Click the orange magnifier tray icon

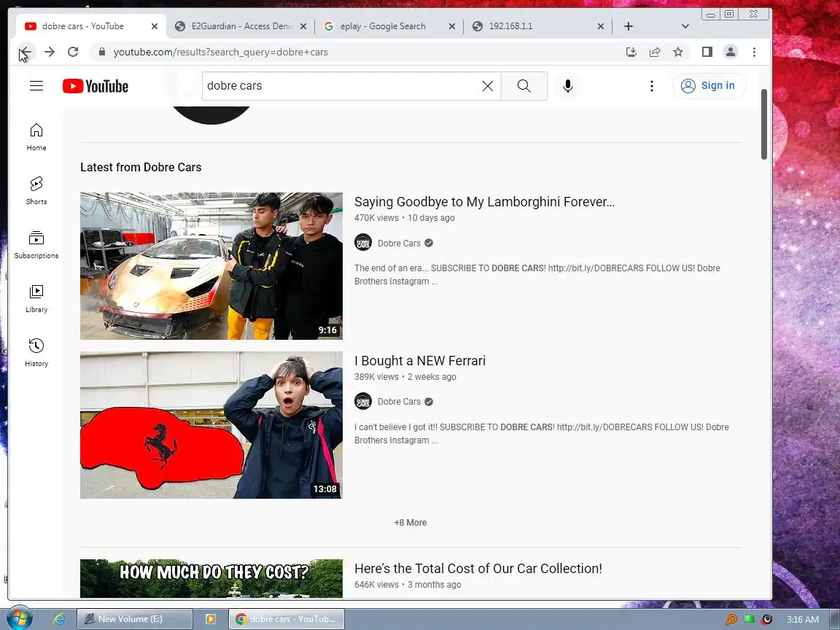[x=731, y=619]
